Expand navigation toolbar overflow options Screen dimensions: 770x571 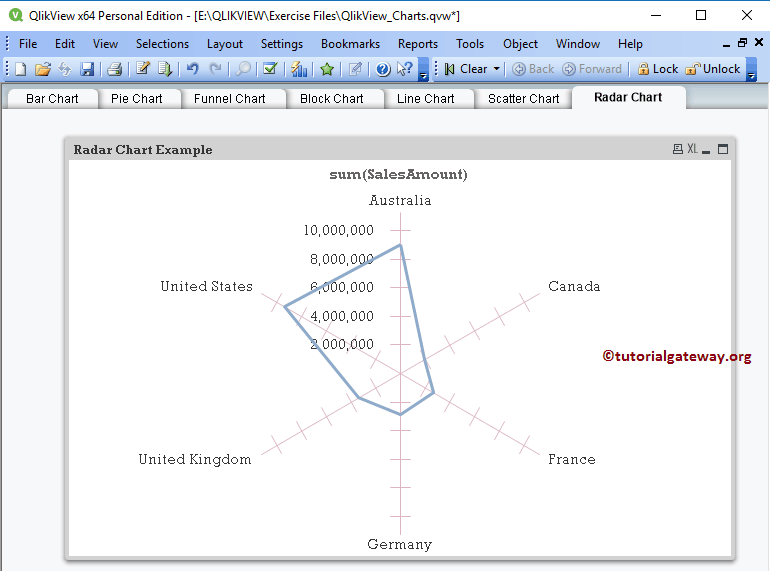751,70
